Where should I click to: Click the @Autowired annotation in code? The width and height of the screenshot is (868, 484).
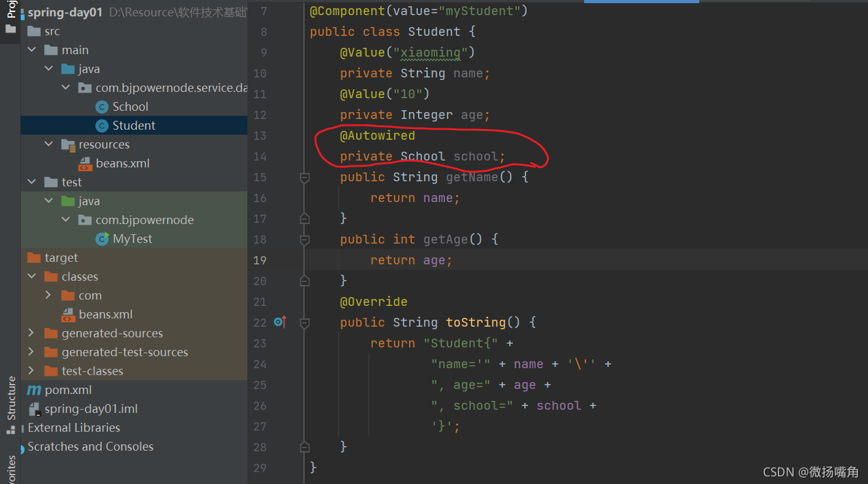[378, 135]
